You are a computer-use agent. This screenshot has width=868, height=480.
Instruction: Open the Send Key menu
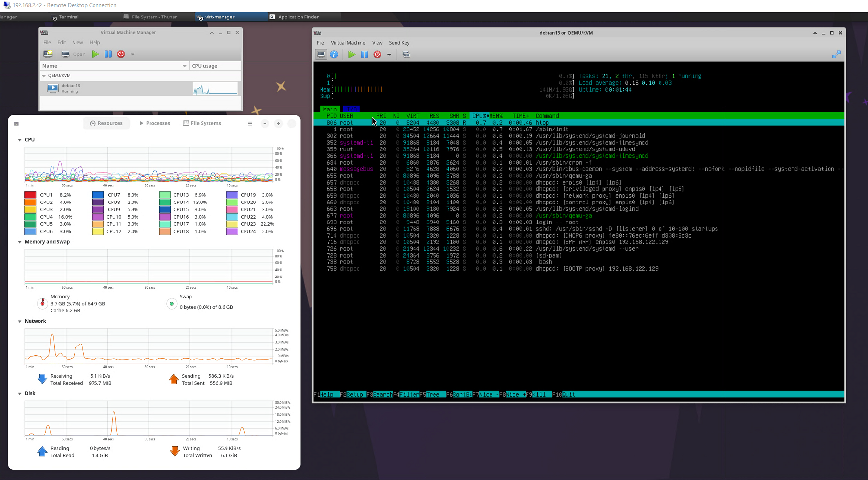(399, 43)
